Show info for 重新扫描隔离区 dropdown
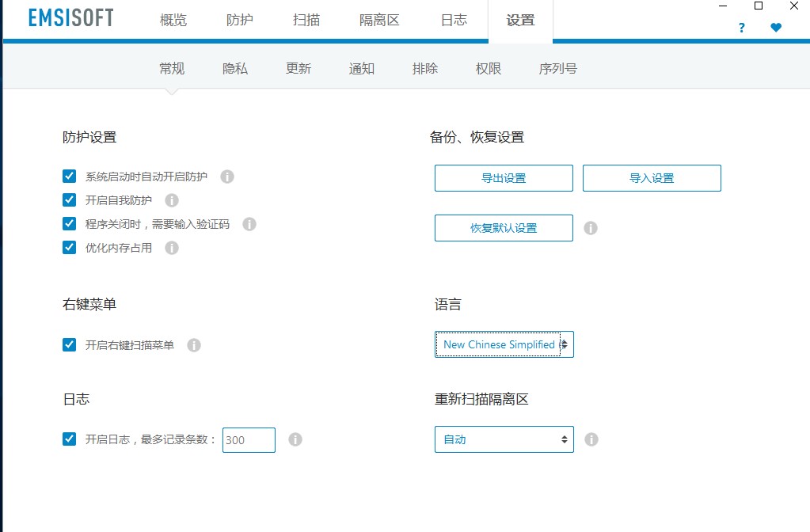Viewport: 810px width, 532px height. point(591,439)
